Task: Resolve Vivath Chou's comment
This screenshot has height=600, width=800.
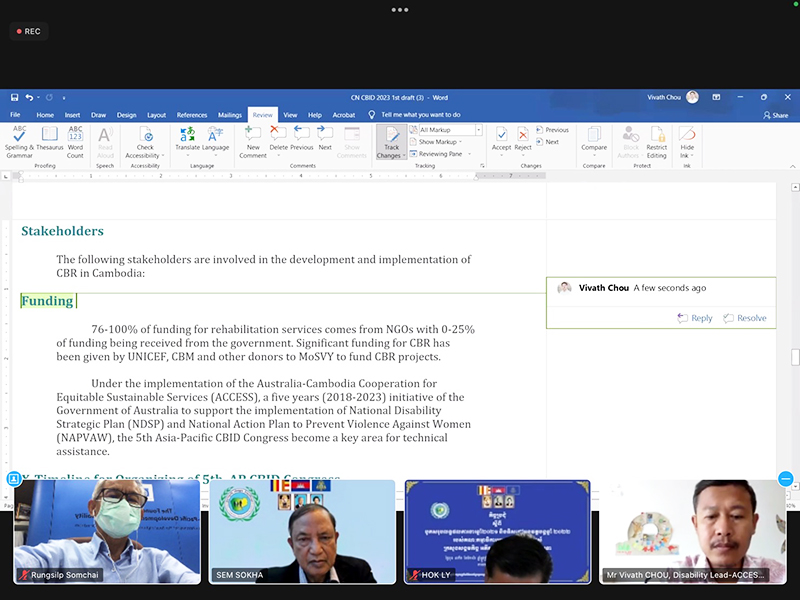Action: coord(745,318)
